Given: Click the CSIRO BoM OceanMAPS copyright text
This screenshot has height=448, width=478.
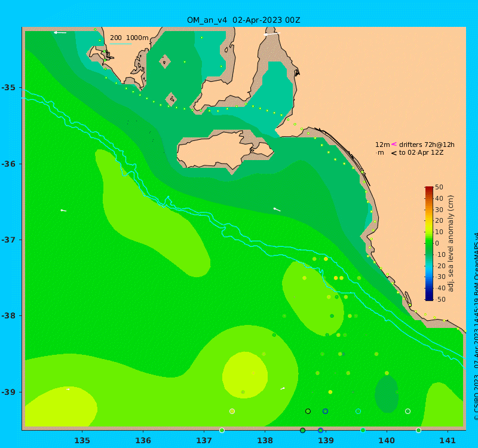Looking at the screenshot, I should 476,327.
